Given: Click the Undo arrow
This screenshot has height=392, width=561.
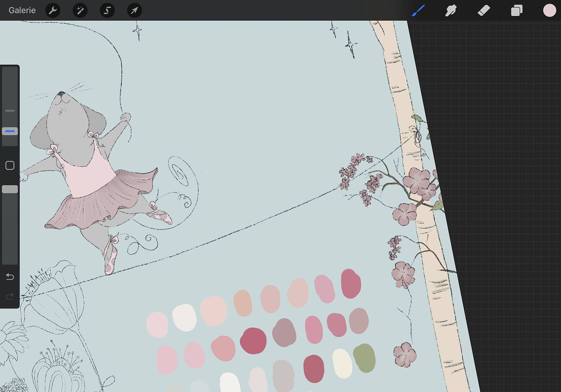Looking at the screenshot, I should pyautogui.click(x=10, y=277).
